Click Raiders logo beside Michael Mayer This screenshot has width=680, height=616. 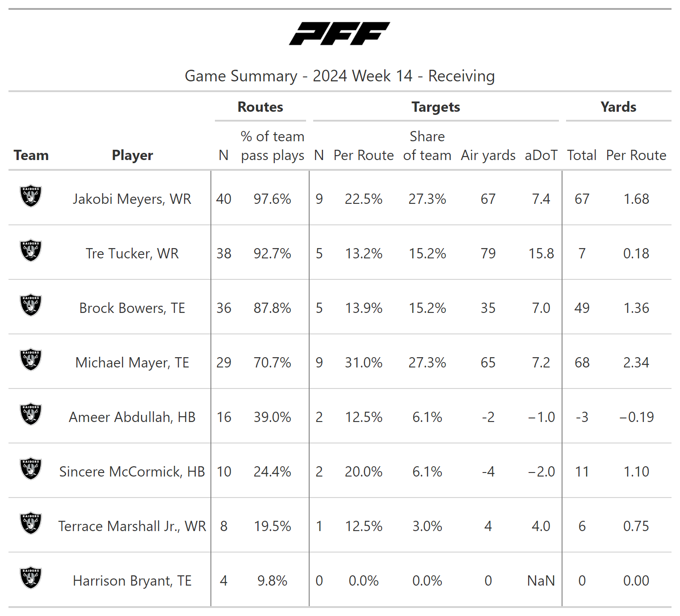(31, 360)
